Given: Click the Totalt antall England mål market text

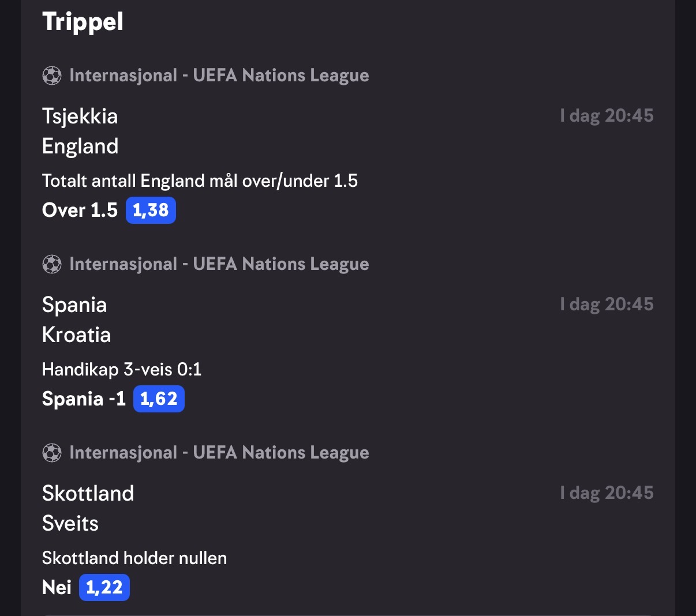Looking at the screenshot, I should (200, 181).
